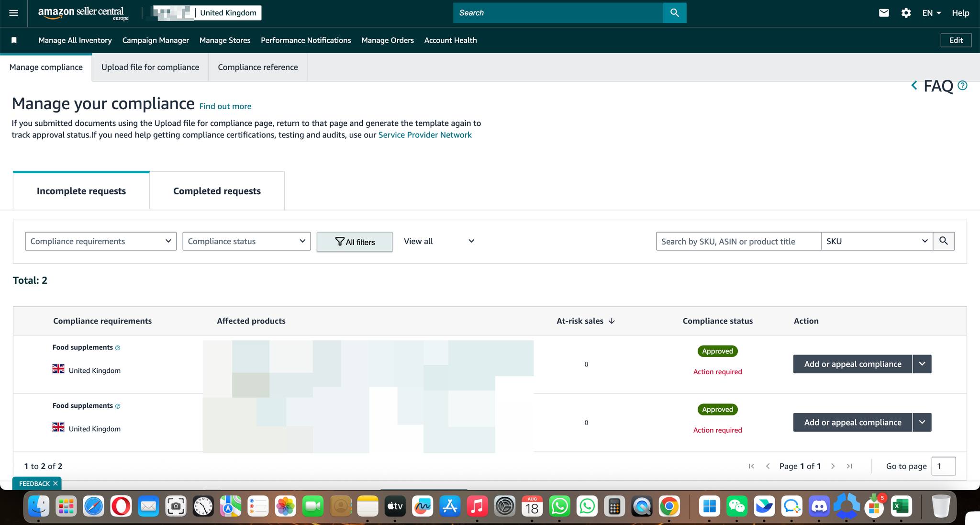980x525 pixels.
Task: Click the bookmark icon in navigation bar
Action: [x=14, y=40]
